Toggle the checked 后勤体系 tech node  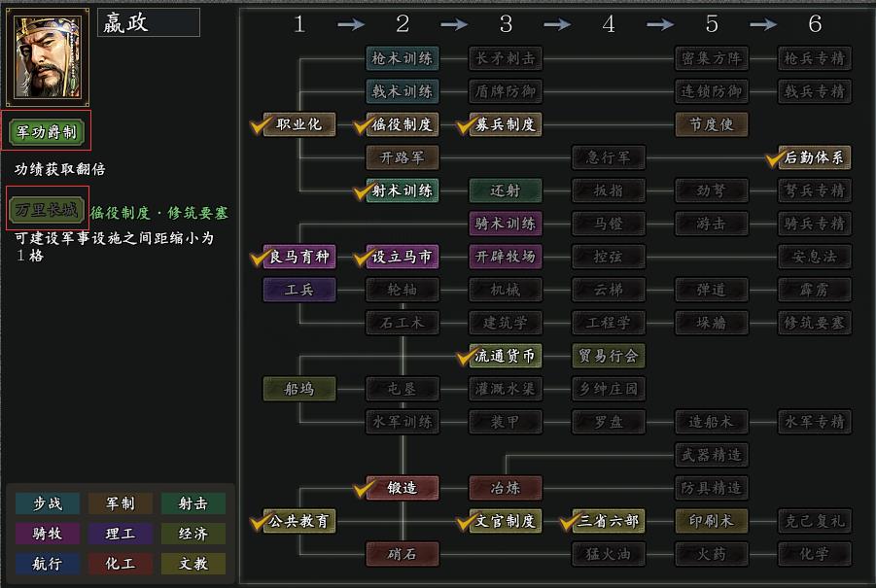click(x=814, y=157)
